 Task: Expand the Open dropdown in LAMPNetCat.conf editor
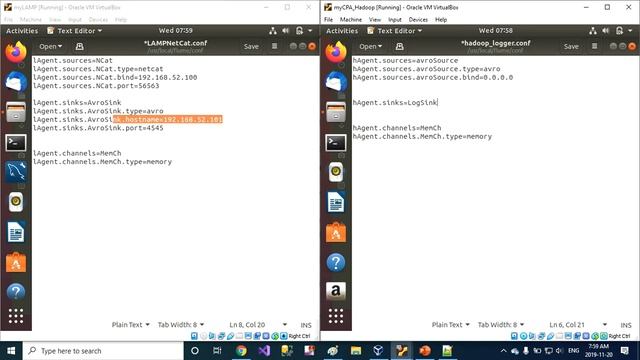pos(51,47)
